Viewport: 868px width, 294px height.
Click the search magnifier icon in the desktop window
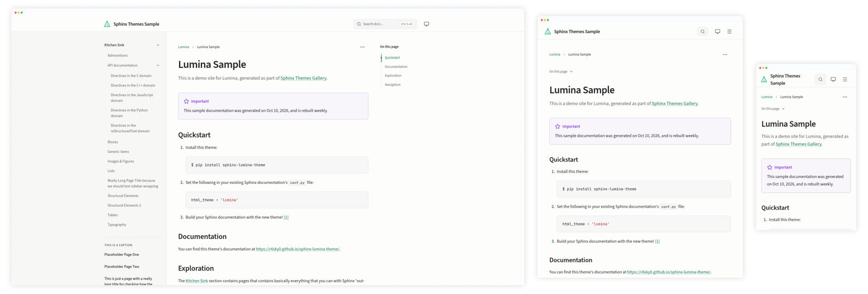[x=359, y=24]
